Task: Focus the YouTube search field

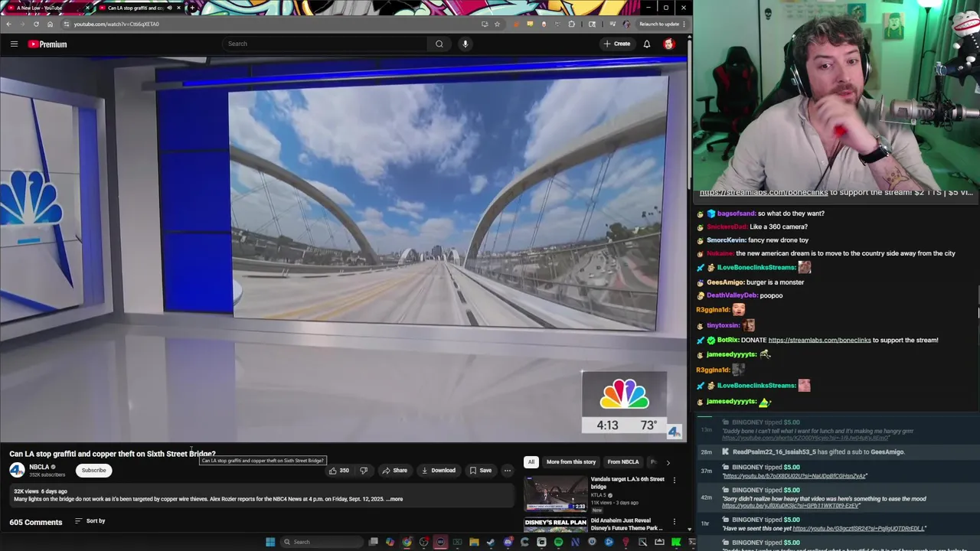Action: (325, 44)
